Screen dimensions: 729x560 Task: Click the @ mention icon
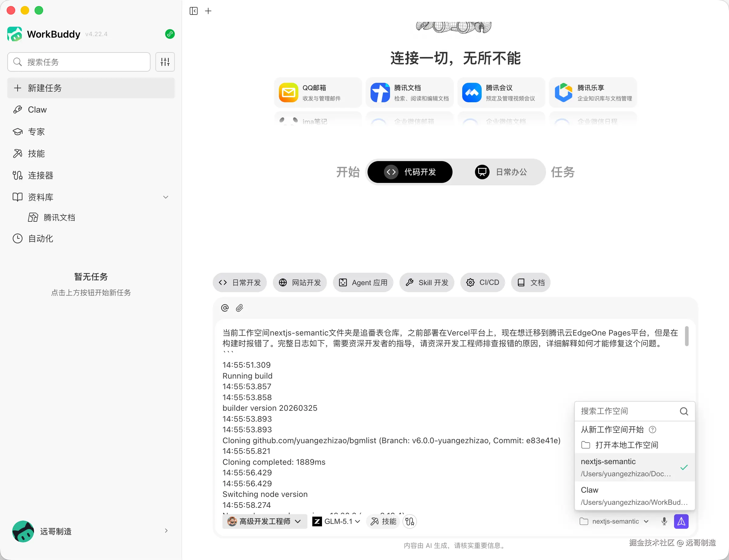tap(225, 308)
